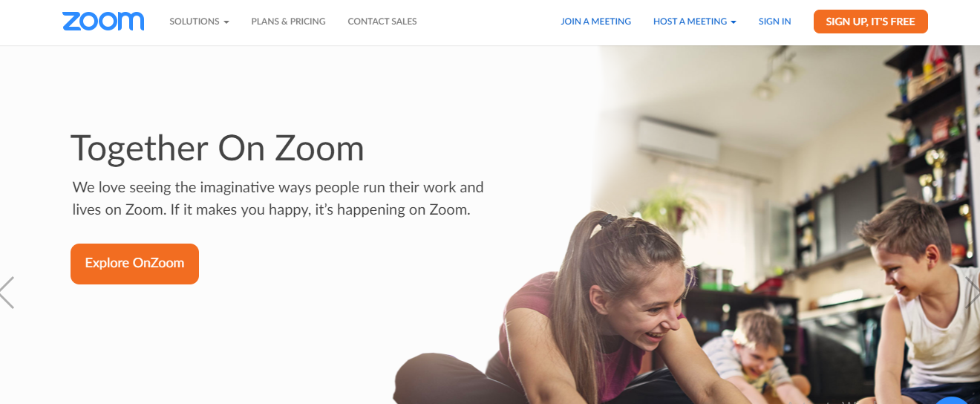Open the Sign In link
The image size is (980, 404).
[x=774, y=22]
